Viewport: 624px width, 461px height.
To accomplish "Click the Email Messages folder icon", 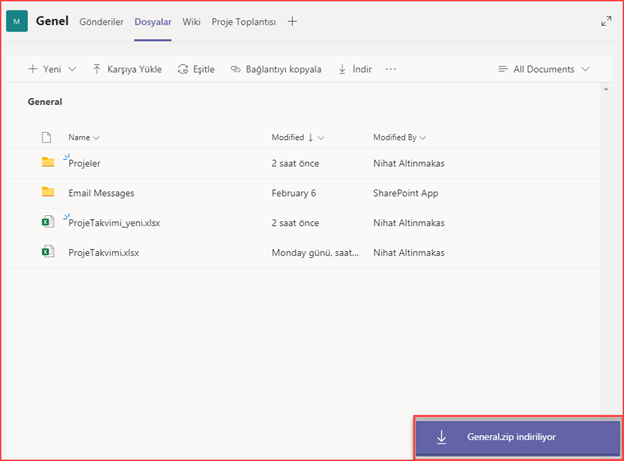I will (x=48, y=192).
